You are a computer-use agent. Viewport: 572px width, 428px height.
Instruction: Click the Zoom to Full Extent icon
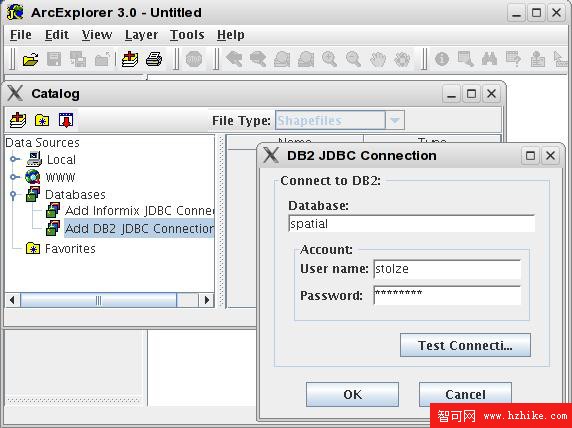click(306, 59)
